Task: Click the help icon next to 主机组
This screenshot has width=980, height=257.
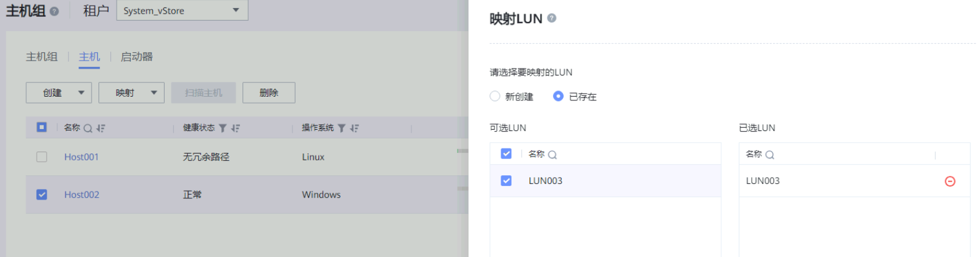Action: point(54,11)
